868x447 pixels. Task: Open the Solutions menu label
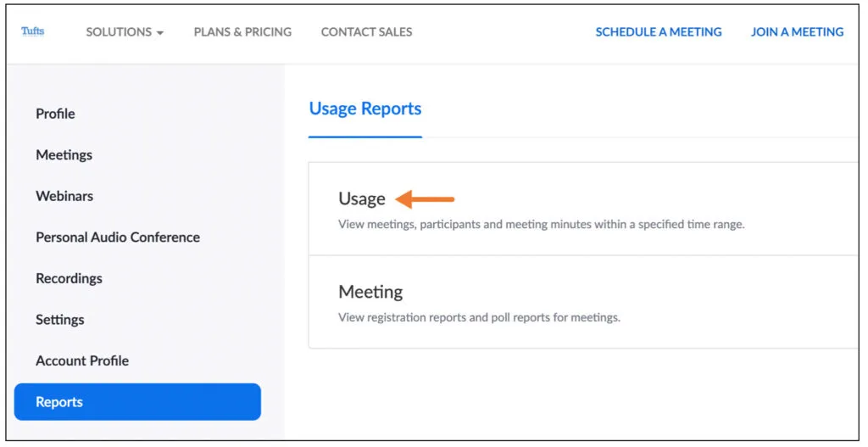point(119,32)
